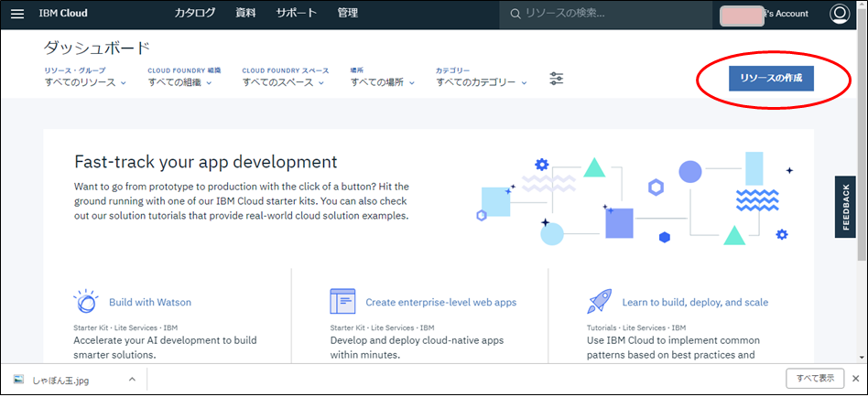The height and width of the screenshot is (397, 868).
Task: Open the 資料 menu
Action: point(245,14)
